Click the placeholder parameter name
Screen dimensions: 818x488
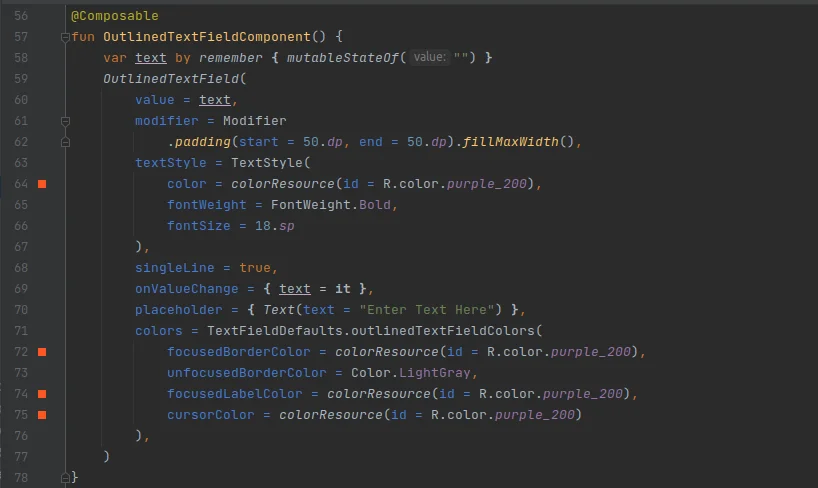(x=178, y=310)
